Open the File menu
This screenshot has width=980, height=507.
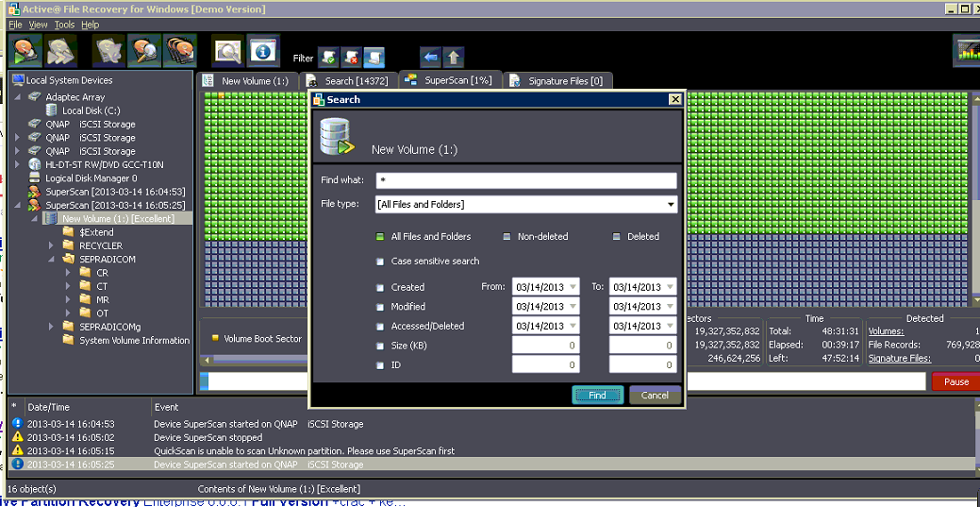click(15, 25)
